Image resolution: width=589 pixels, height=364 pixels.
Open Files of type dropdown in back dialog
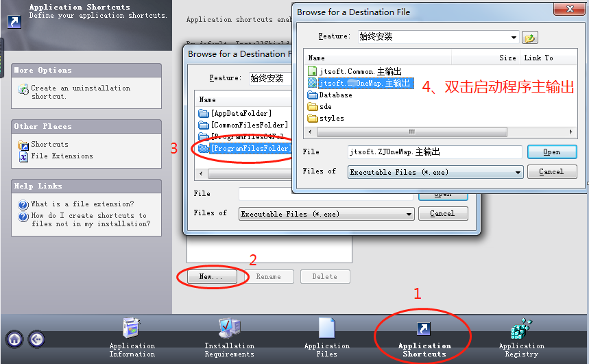[409, 214]
